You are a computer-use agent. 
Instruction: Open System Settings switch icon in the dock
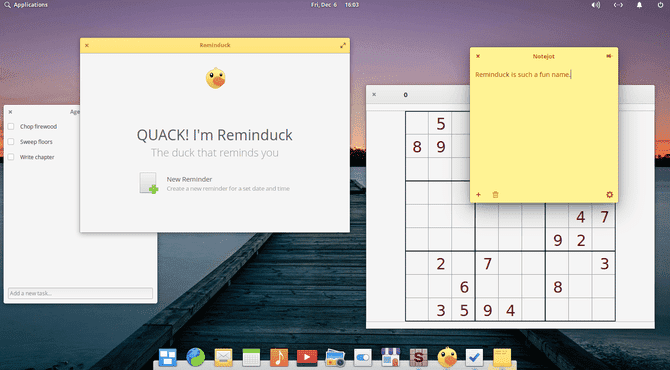point(363,357)
